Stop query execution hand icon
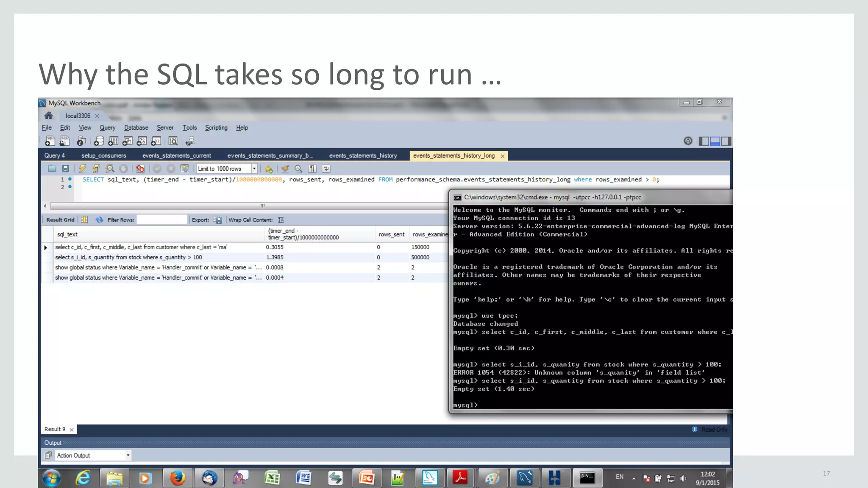Image resolution: width=868 pixels, height=488 pixels. click(123, 169)
